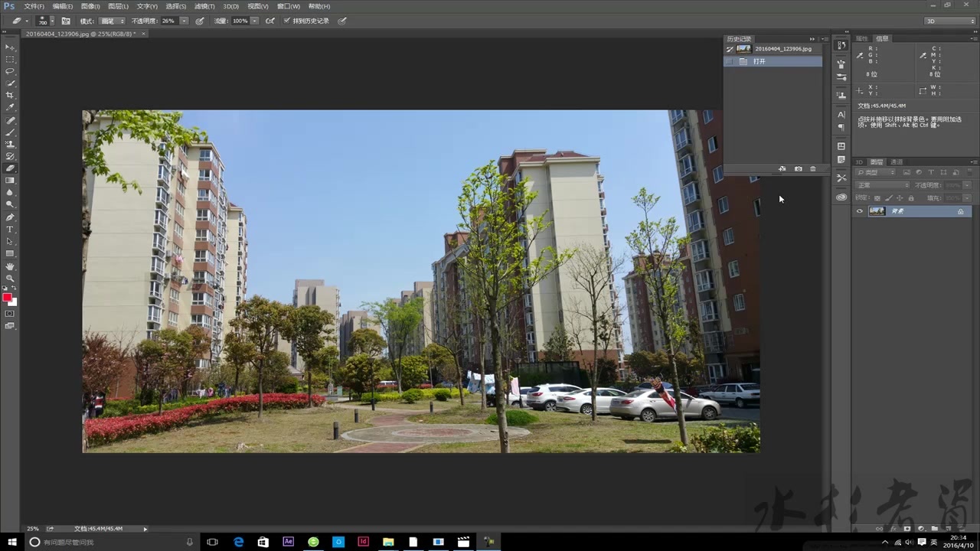Switch to the 通道 channels tab
Image resolution: width=980 pixels, height=551 pixels.
(x=897, y=161)
